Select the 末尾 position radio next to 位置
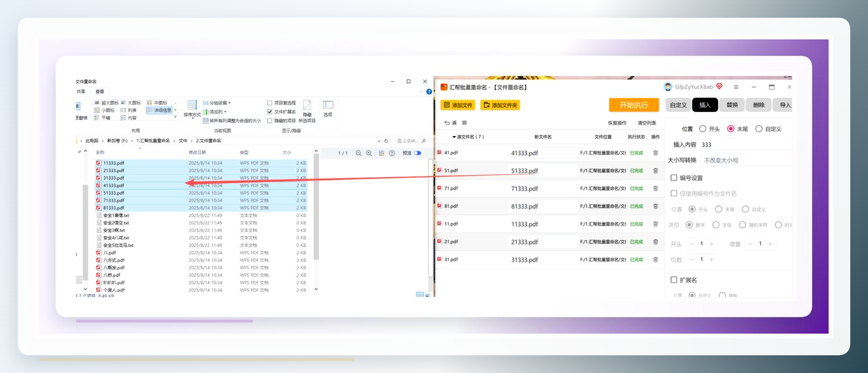 tap(731, 128)
